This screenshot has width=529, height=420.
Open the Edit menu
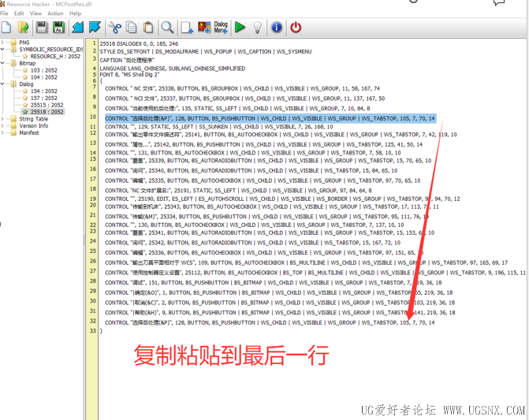19,13
